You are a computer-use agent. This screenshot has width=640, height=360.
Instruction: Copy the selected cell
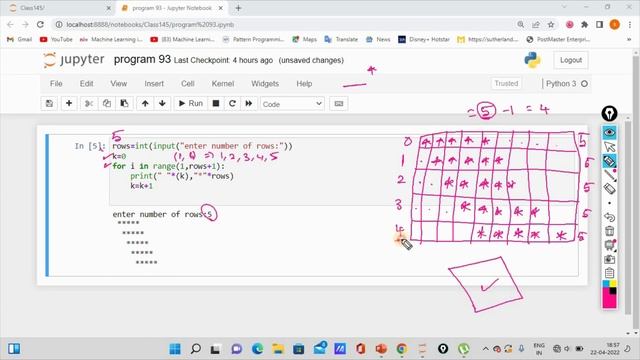pos(107,104)
